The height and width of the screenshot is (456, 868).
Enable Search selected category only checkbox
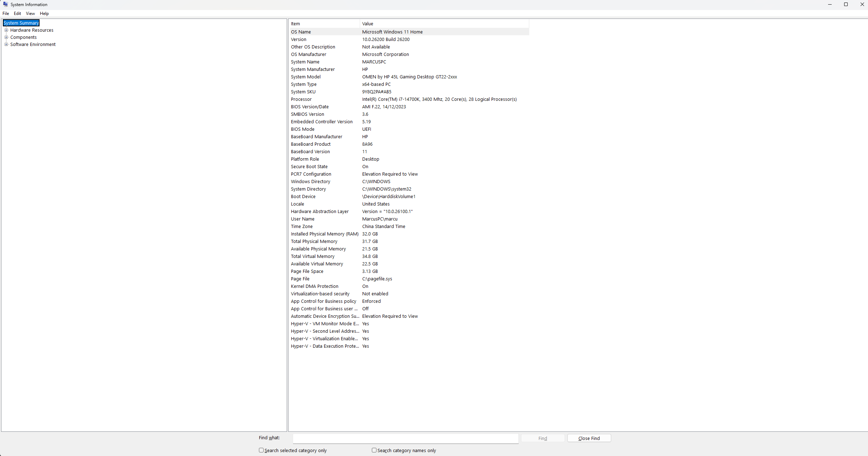coord(261,450)
